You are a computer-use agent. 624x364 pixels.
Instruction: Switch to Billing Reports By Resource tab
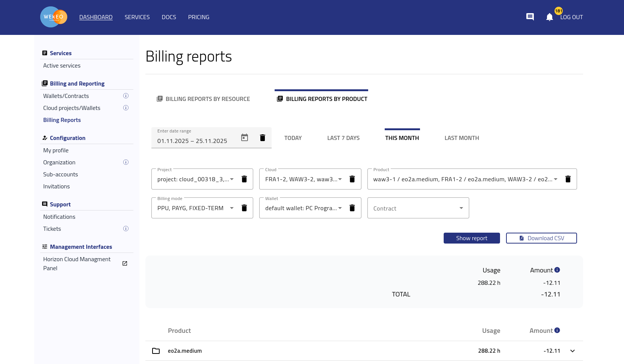click(203, 99)
